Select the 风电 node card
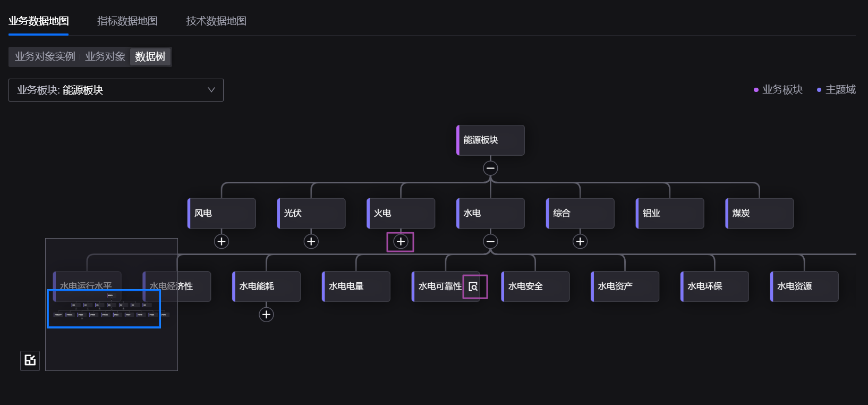The image size is (868, 405). pos(222,213)
